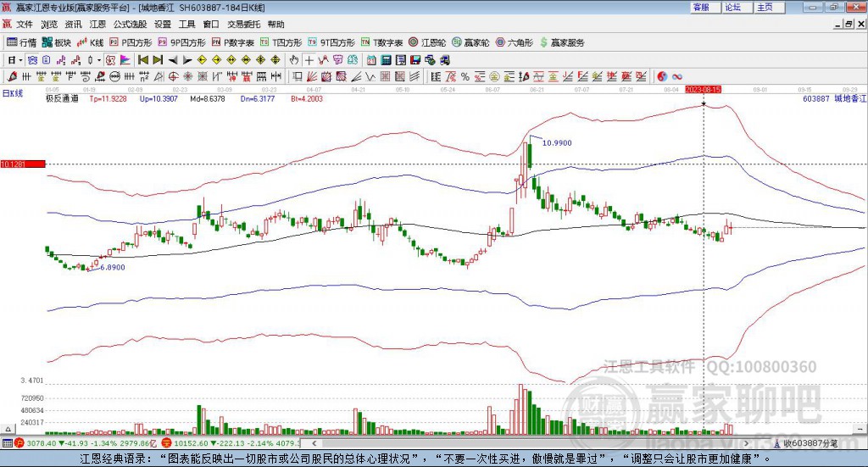The width and height of the screenshot is (868, 467).
Task: Open the 公式选股 menu
Action: coord(130,25)
